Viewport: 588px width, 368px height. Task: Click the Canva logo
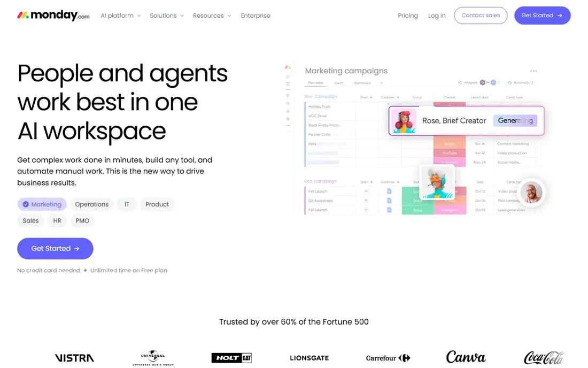(466, 357)
